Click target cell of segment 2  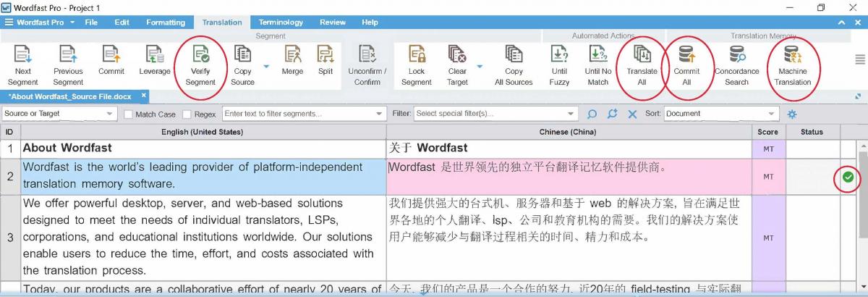[x=569, y=177]
